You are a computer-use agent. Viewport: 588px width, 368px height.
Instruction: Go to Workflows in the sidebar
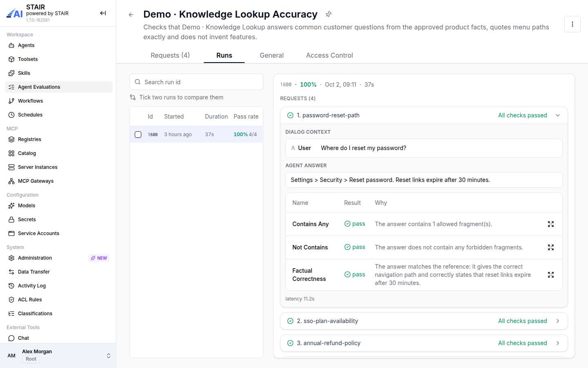59,101
